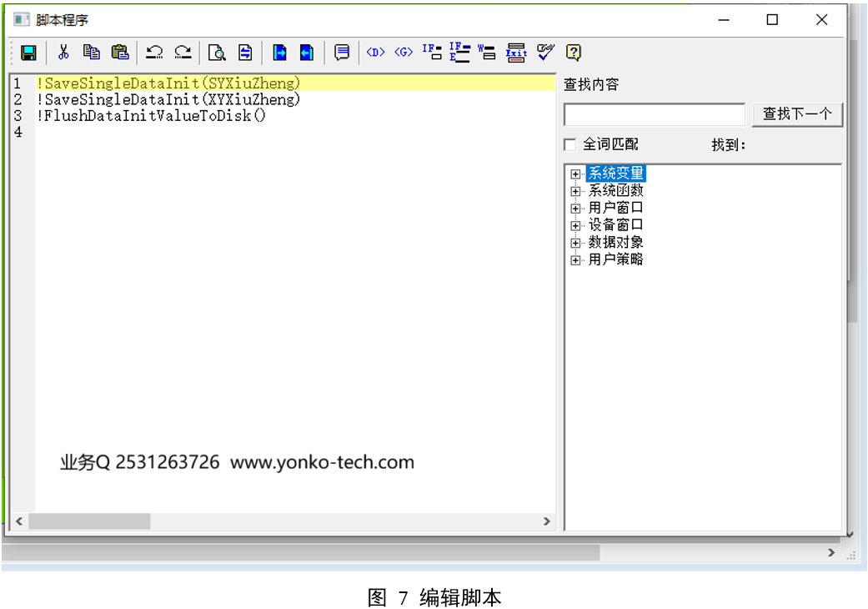Select the 用户窗口 tree item

coord(615,208)
